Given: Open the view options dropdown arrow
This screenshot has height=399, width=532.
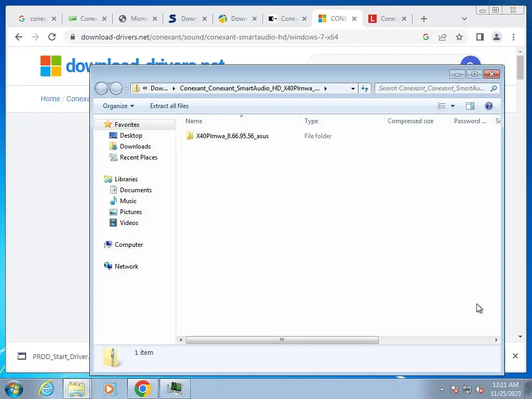Looking at the screenshot, I should [453, 106].
